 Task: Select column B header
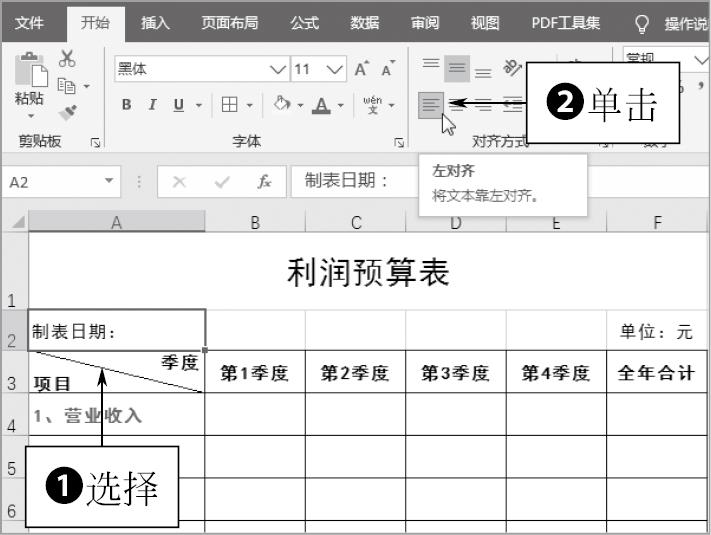click(x=255, y=222)
